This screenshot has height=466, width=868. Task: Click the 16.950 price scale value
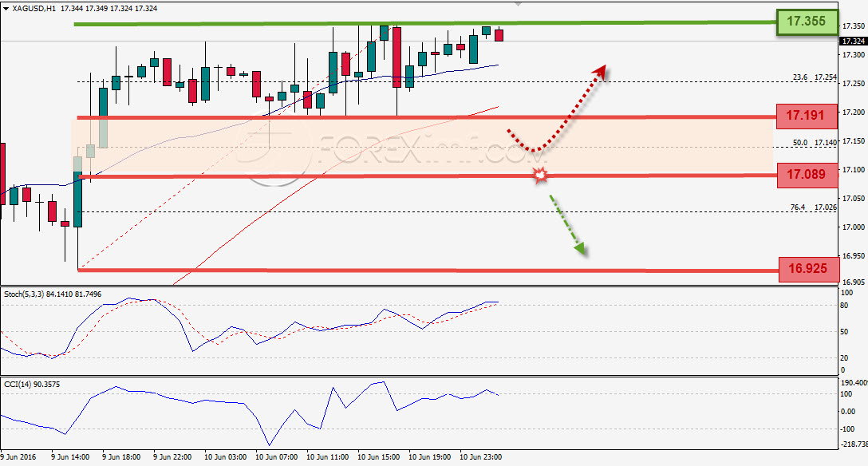point(853,255)
